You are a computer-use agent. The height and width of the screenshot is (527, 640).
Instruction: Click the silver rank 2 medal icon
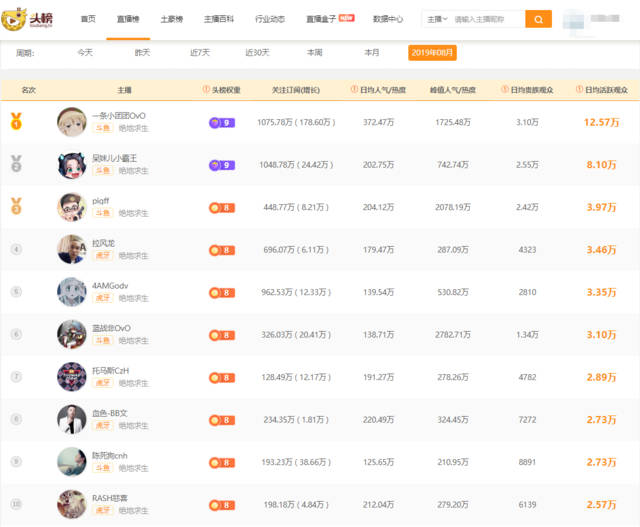tap(16, 164)
